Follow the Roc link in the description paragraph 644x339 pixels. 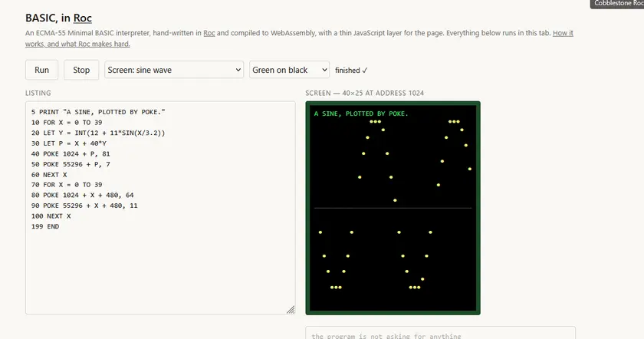point(209,33)
